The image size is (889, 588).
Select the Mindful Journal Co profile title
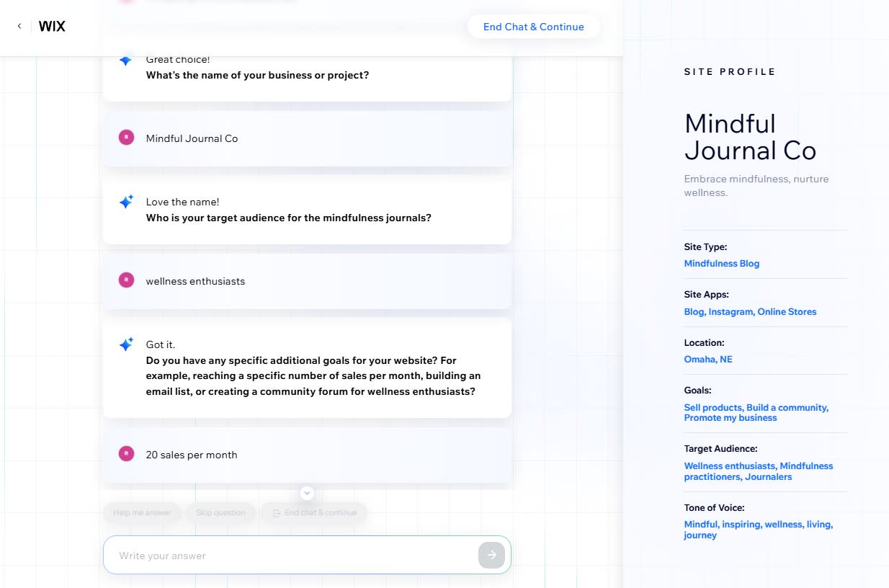[750, 137]
